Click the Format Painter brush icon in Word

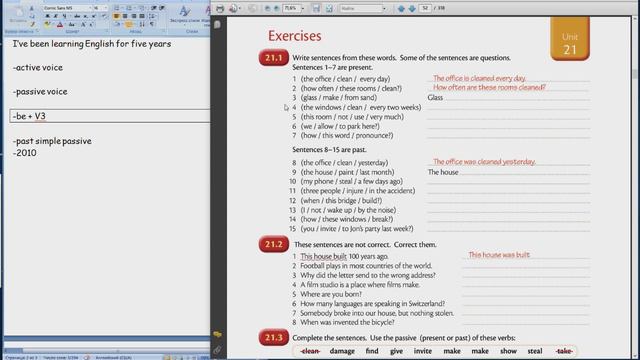point(33,24)
